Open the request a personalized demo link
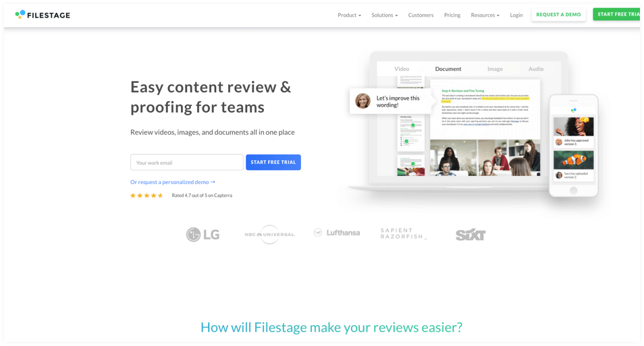 173,182
